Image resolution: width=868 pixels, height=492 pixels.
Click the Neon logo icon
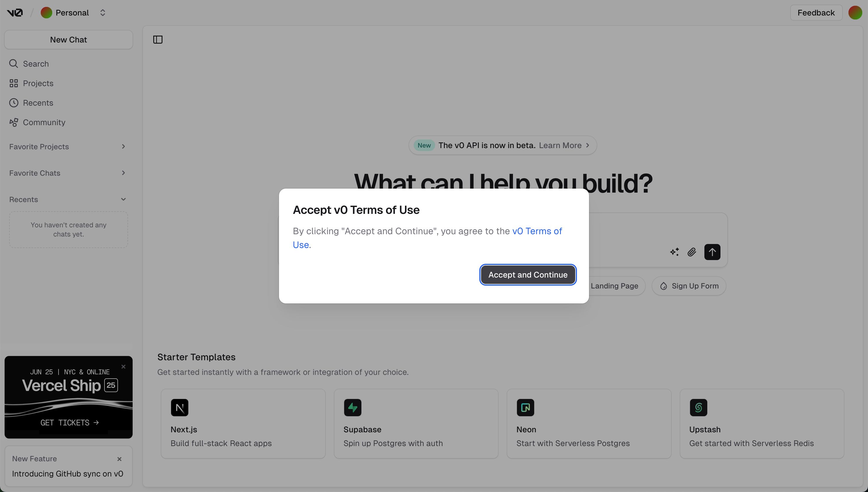(525, 408)
